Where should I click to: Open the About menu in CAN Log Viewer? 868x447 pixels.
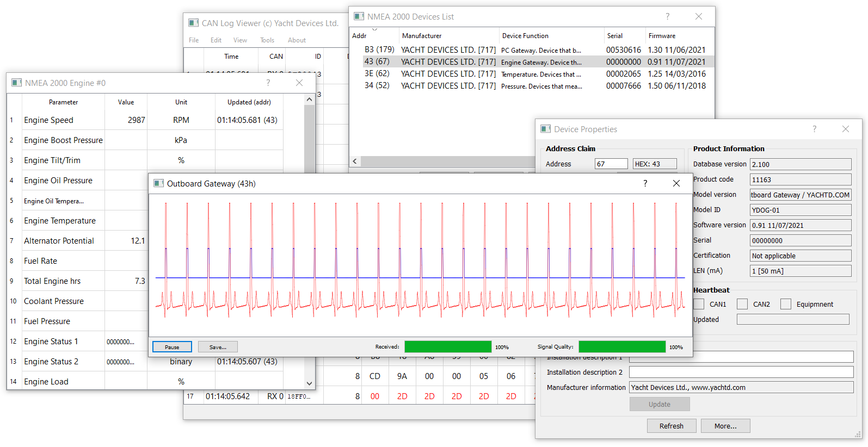click(297, 40)
